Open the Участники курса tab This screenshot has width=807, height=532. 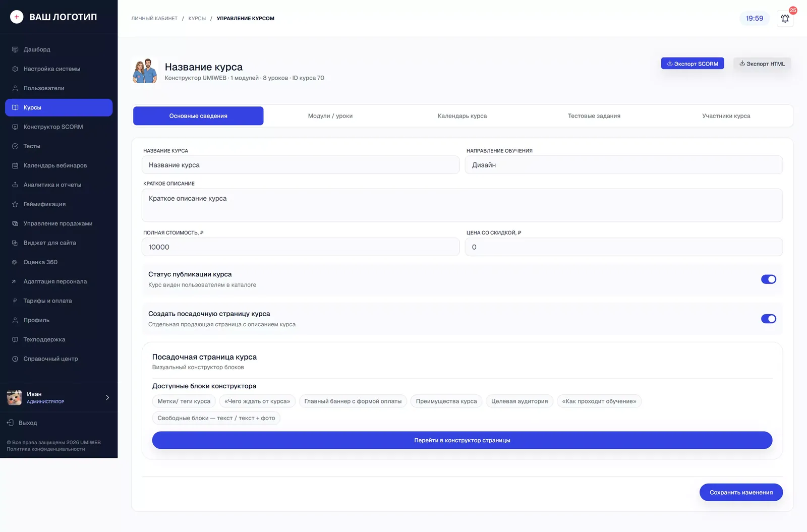(726, 116)
